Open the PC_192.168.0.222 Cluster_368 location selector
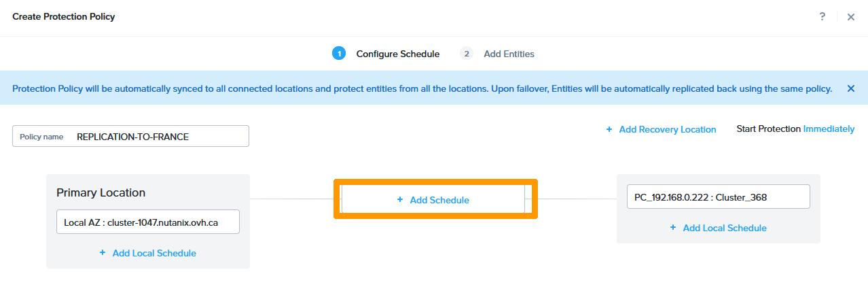The image size is (868, 287). click(x=719, y=197)
